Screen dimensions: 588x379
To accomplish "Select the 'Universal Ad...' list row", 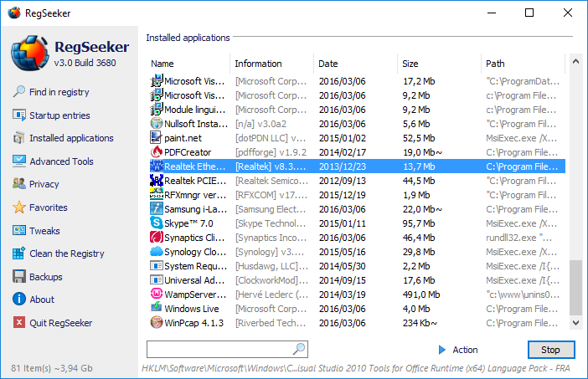I will (357, 280).
